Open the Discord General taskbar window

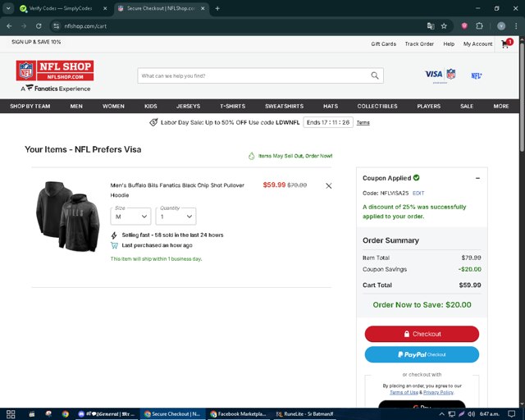coord(107,414)
